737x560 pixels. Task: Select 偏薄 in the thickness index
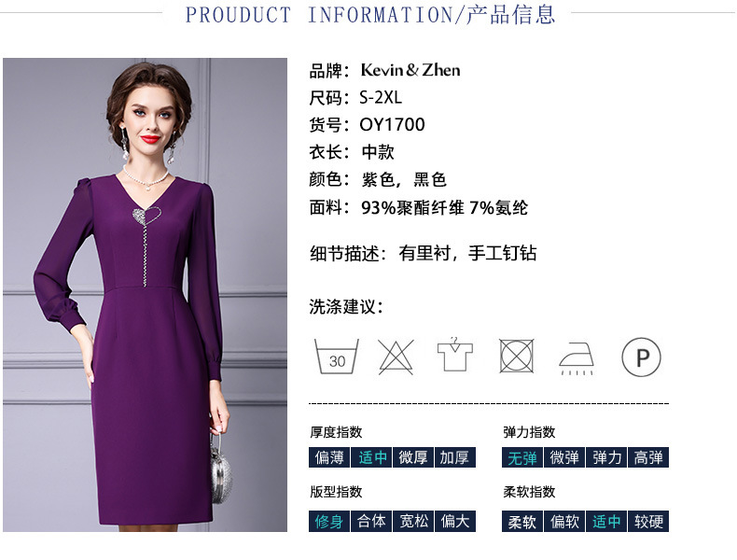(329, 457)
